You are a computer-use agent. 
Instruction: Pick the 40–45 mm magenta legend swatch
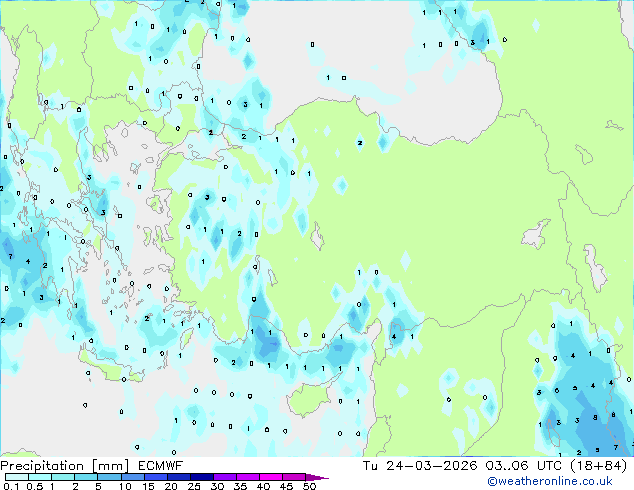click(271, 477)
